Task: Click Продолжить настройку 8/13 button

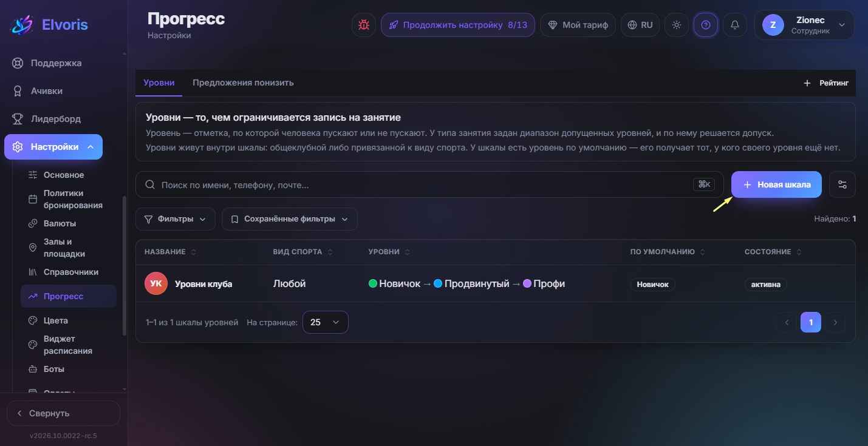Action: click(x=458, y=25)
